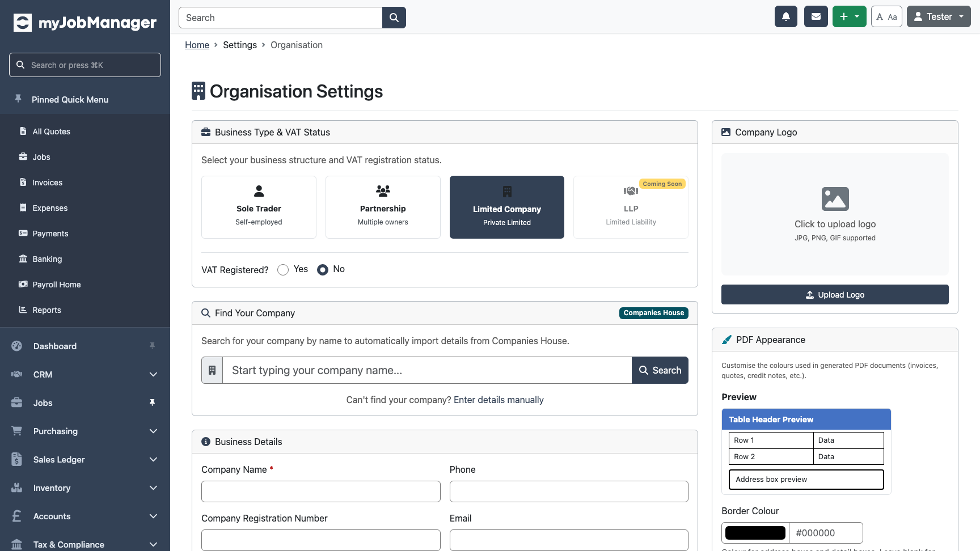
Task: Click the Dashboard gauge icon
Action: click(17, 346)
